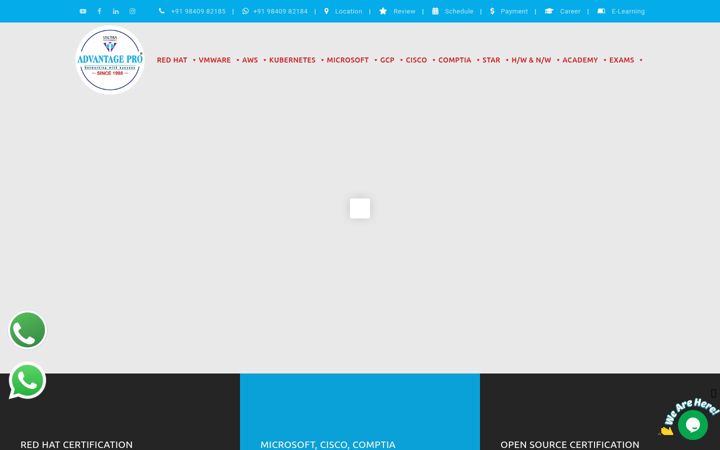Open the Schedule link

tap(459, 11)
